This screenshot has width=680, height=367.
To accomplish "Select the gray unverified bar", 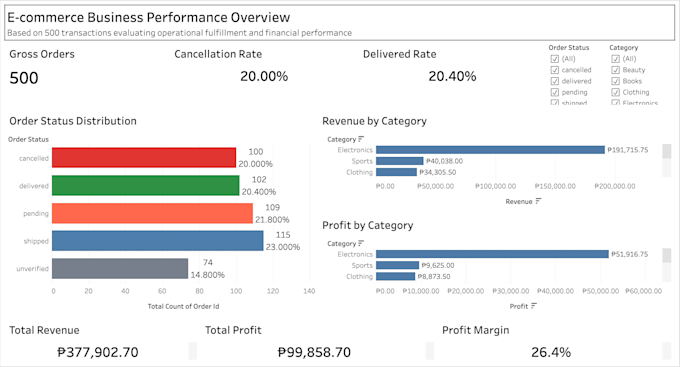I will click(120, 269).
